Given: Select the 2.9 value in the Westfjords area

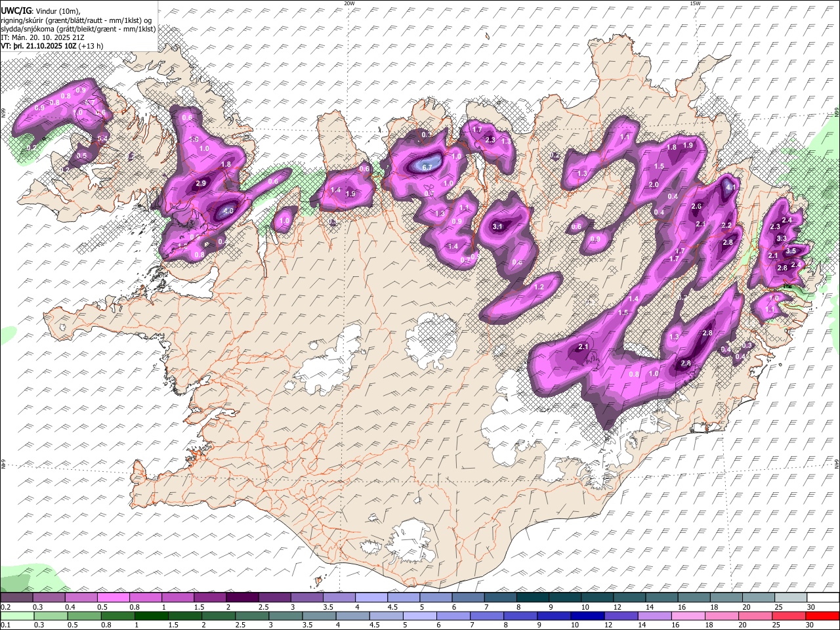Looking at the screenshot, I should tap(201, 183).
